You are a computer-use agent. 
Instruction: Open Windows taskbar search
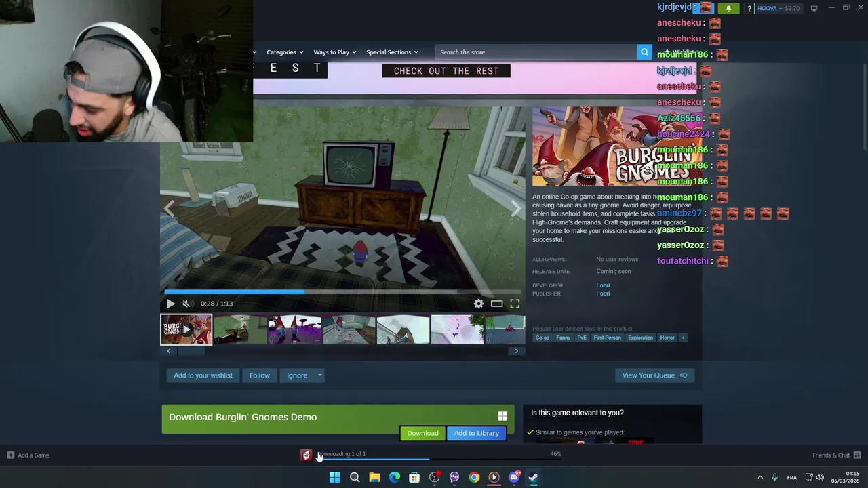tap(355, 477)
